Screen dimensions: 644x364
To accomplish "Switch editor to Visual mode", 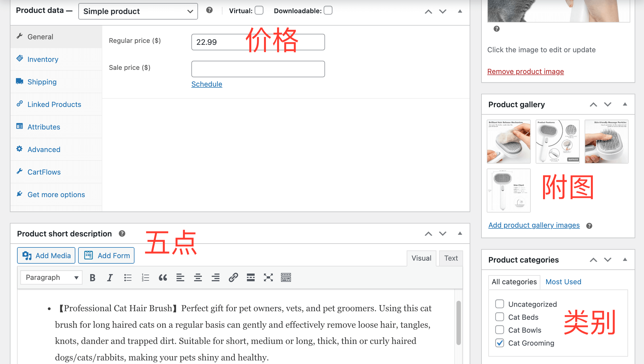I will pyautogui.click(x=421, y=258).
